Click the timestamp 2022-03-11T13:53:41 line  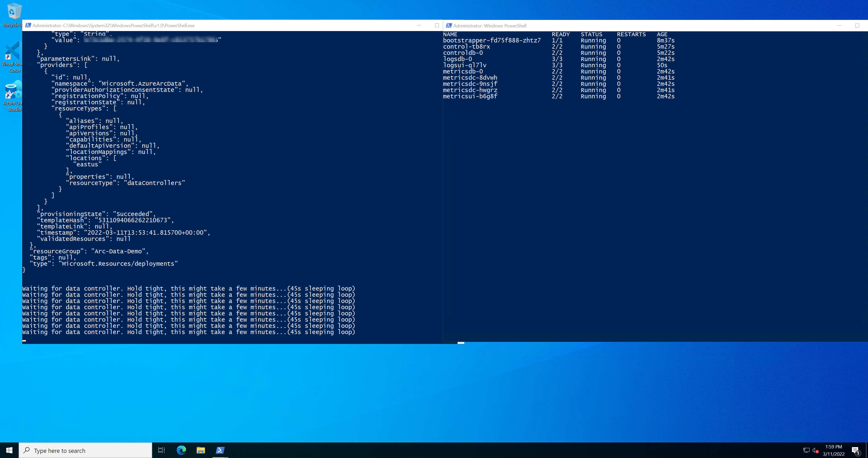(123, 233)
